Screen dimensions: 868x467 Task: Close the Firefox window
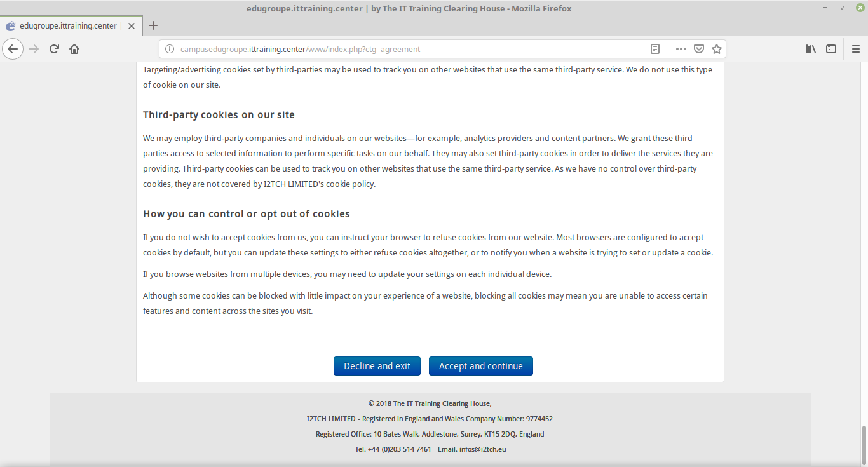click(860, 8)
